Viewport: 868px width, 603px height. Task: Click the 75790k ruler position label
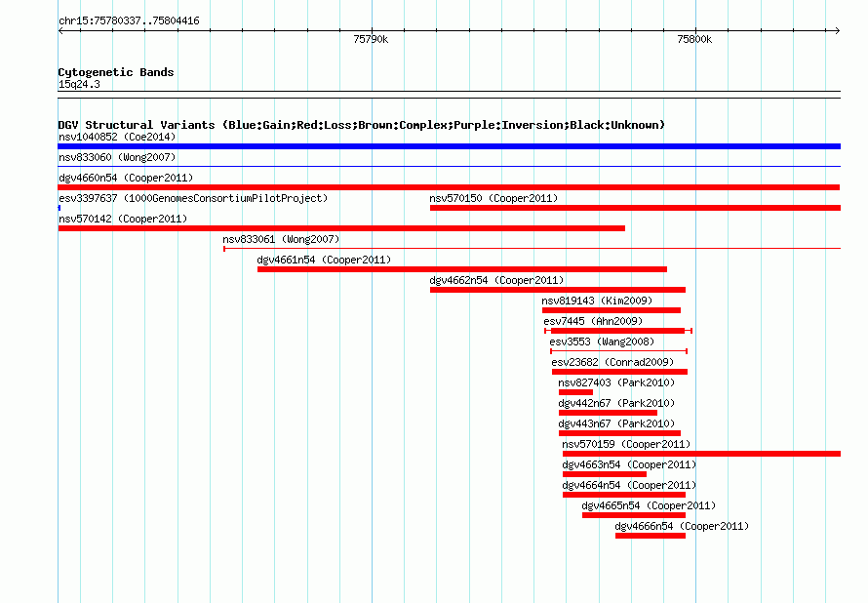click(371, 39)
